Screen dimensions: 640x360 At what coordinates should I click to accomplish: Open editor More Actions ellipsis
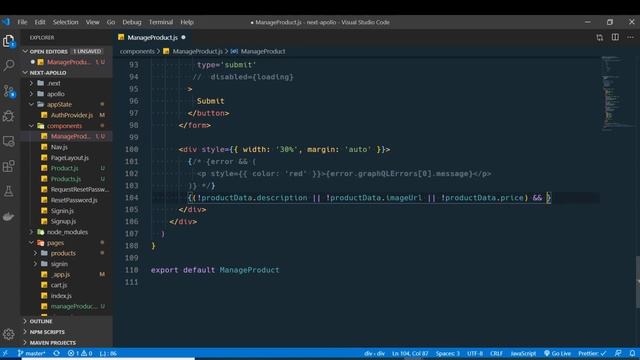pyautogui.click(x=630, y=37)
